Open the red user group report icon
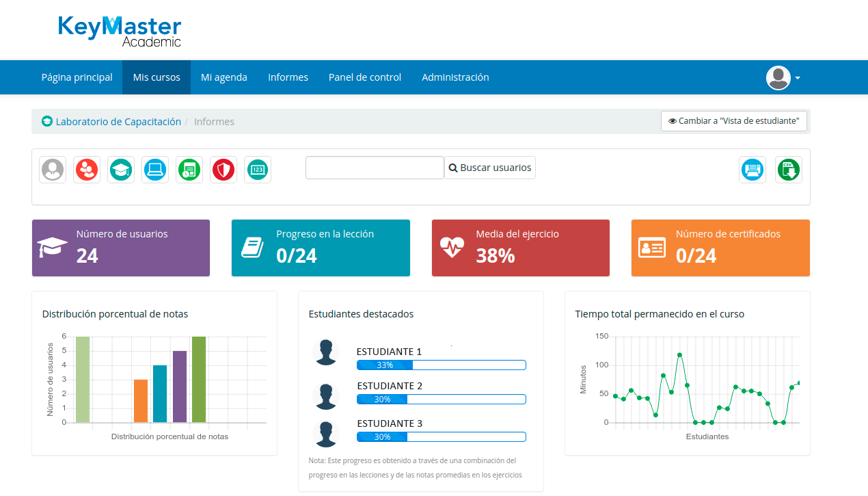The height and width of the screenshot is (496, 868). (x=87, y=170)
